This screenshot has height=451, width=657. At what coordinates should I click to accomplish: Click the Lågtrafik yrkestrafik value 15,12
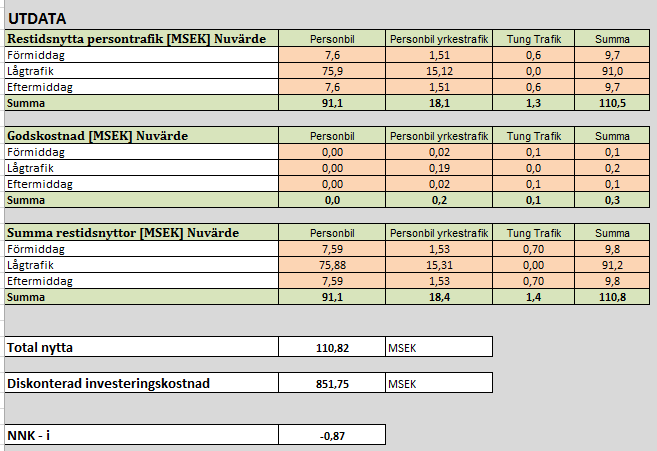pos(439,71)
